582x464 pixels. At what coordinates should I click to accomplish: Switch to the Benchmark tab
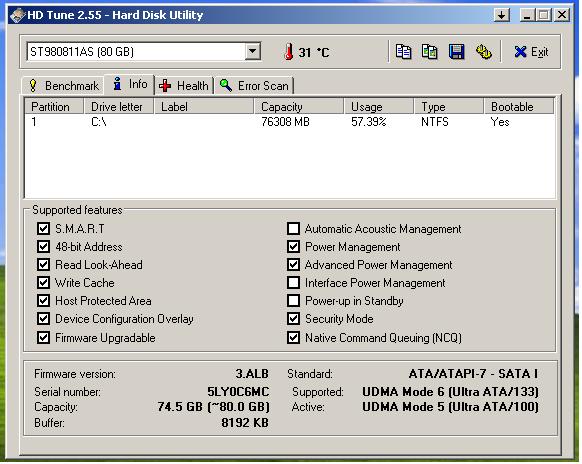pos(63,86)
